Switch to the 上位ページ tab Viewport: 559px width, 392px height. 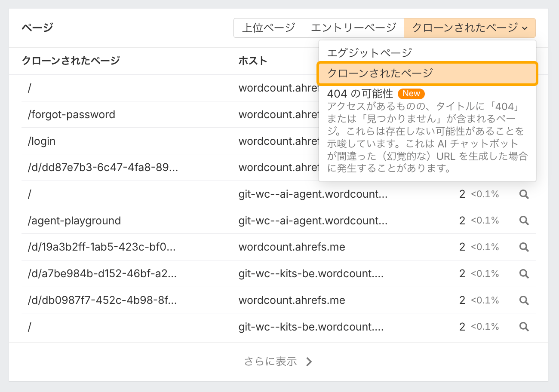pyautogui.click(x=268, y=28)
